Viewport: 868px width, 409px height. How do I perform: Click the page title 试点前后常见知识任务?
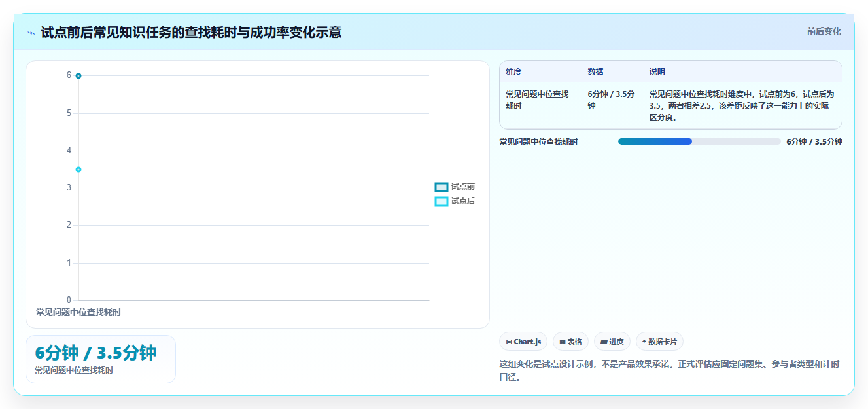[x=191, y=32]
